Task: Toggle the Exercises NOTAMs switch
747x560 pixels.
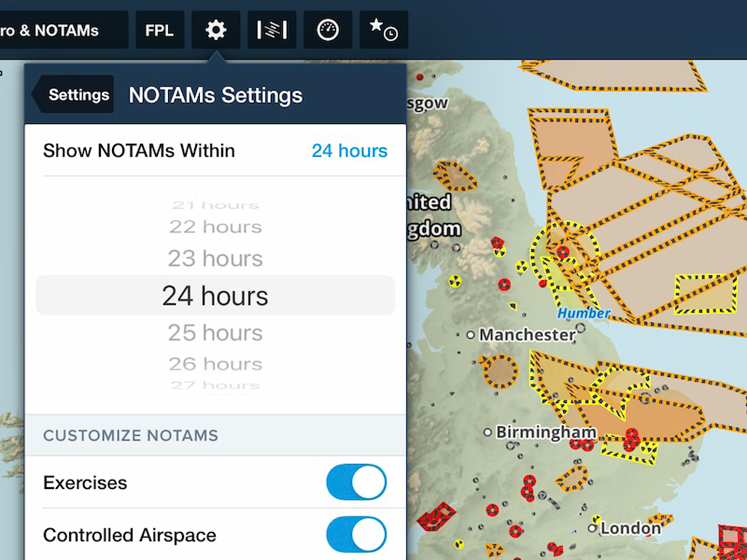Action: point(356,482)
